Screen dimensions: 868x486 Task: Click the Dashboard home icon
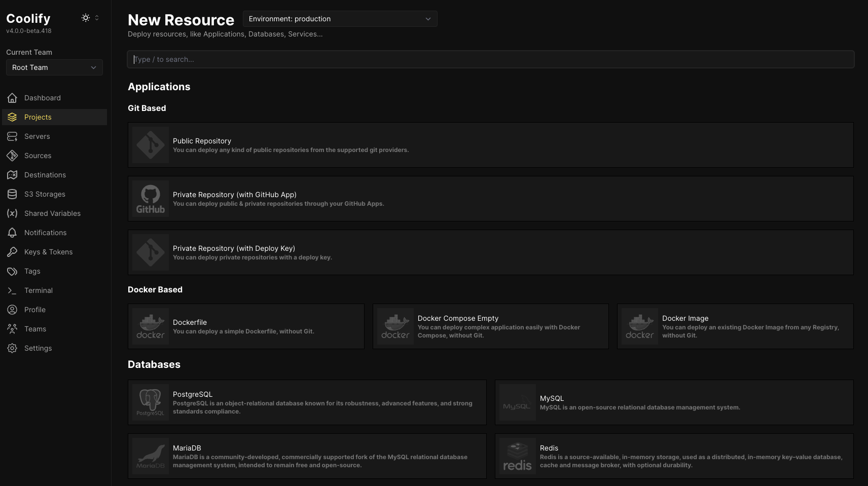click(x=12, y=98)
